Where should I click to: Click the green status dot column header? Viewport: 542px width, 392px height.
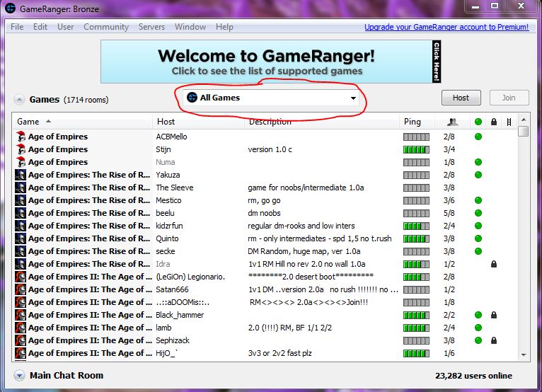pos(478,122)
